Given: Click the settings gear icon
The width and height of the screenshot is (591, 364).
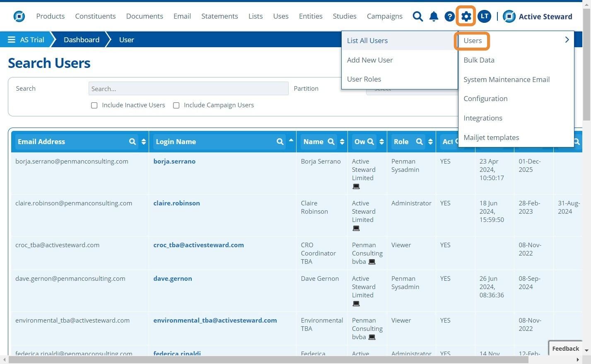Looking at the screenshot, I should point(466,16).
